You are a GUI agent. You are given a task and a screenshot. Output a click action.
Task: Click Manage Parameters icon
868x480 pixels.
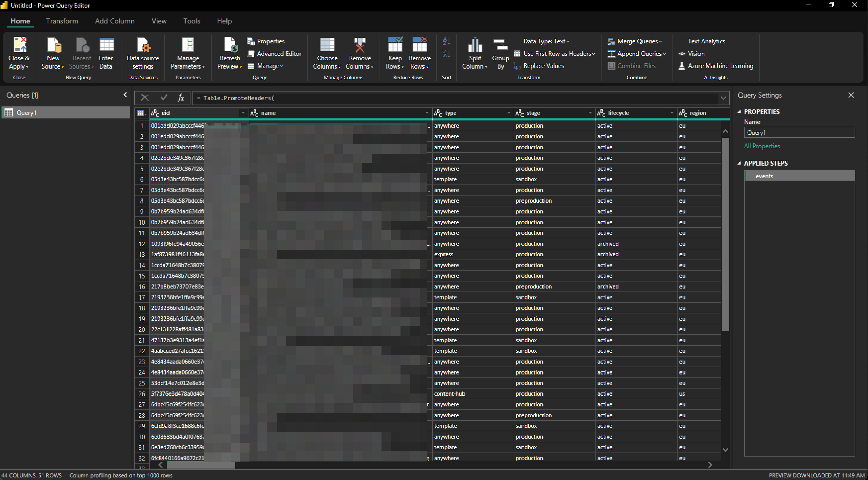188,45
